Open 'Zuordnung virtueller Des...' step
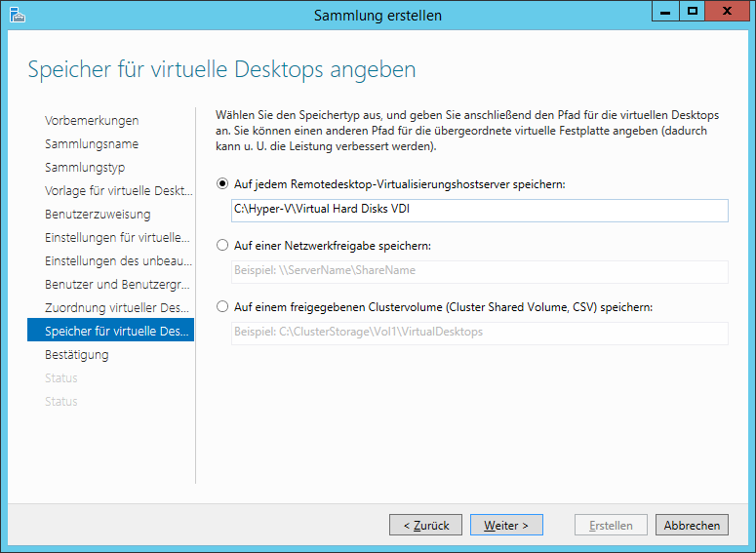This screenshot has width=756, height=553. (117, 307)
